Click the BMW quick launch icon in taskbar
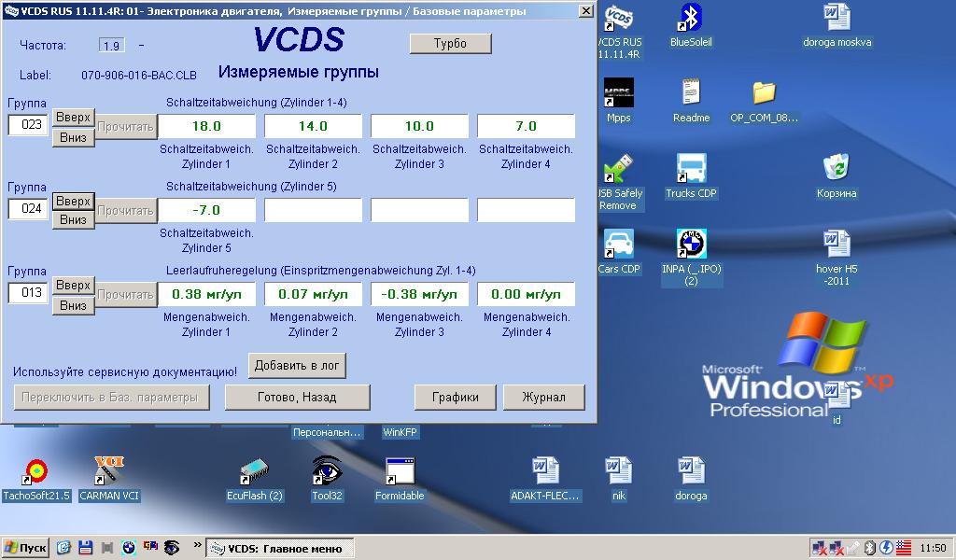 pyautogui.click(x=128, y=548)
